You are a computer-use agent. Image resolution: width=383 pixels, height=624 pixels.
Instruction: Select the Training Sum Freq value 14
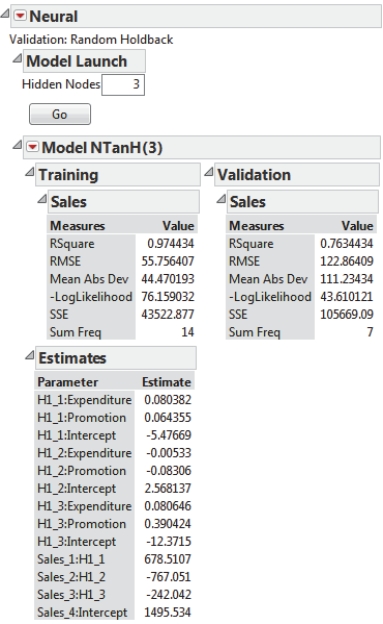(188, 332)
